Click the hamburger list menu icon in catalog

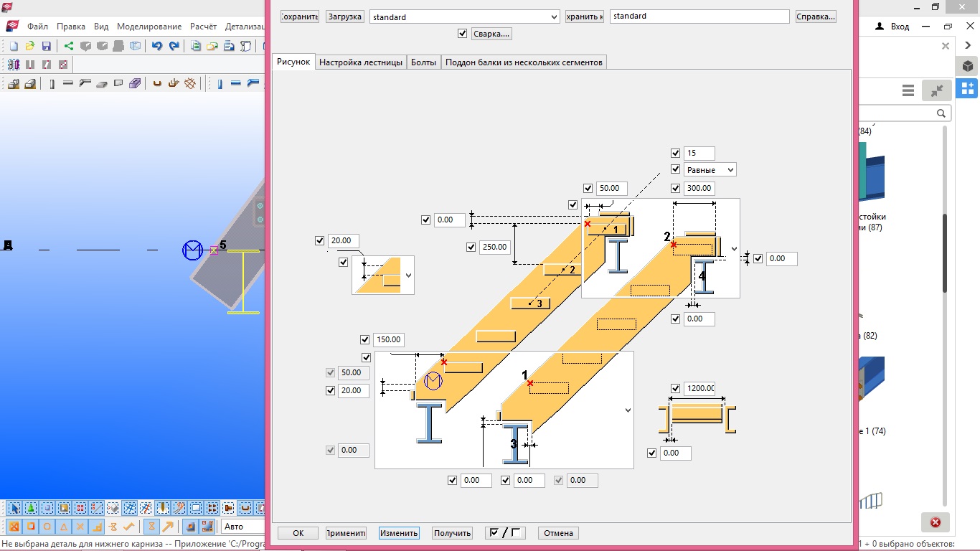click(908, 90)
